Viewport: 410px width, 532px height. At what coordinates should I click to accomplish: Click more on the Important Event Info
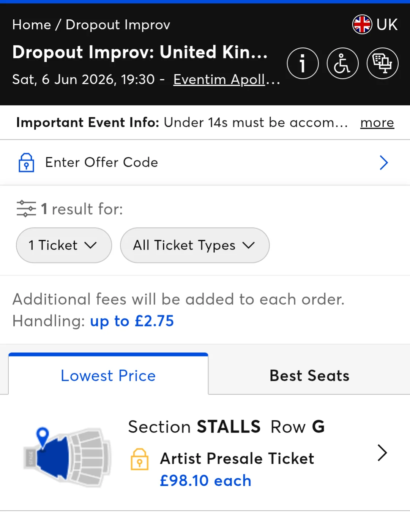click(377, 122)
